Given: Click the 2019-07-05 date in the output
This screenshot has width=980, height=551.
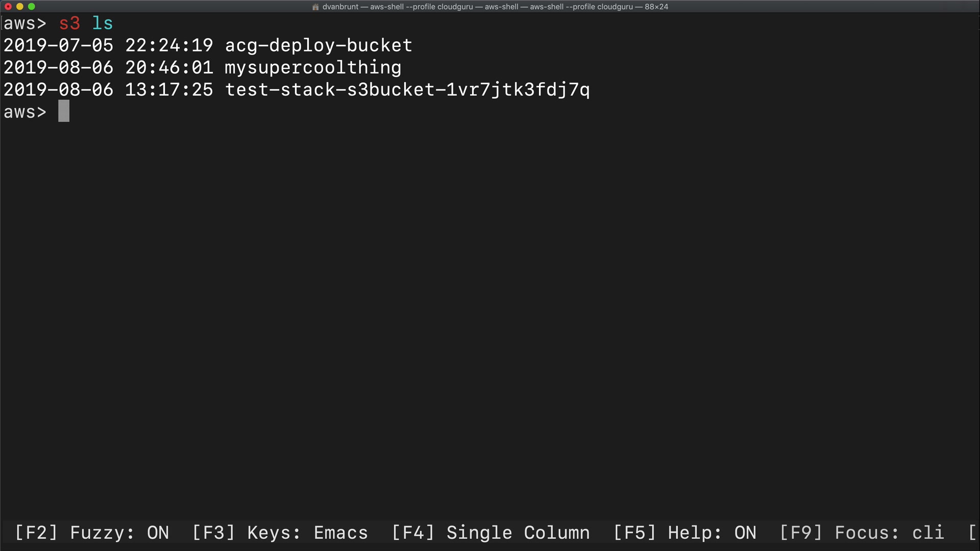Looking at the screenshot, I should click(x=58, y=45).
